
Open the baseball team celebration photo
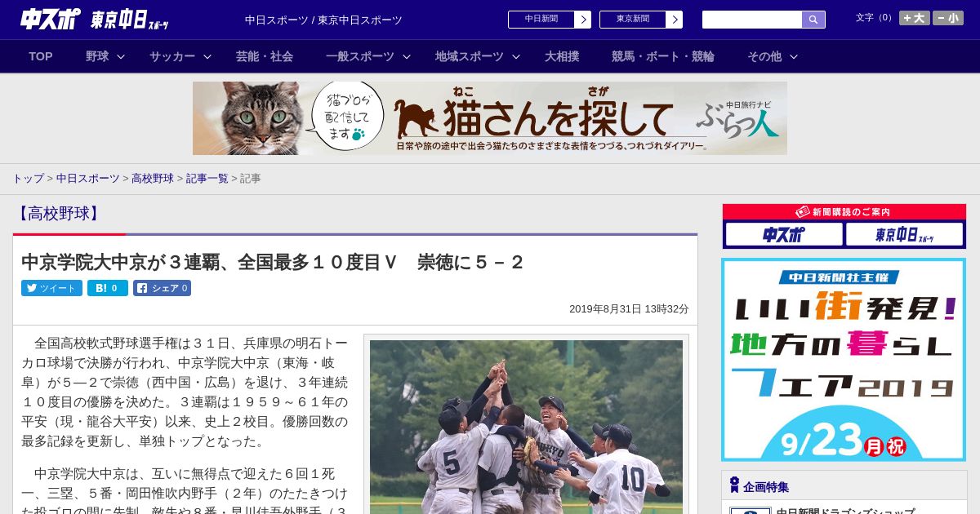(526, 426)
